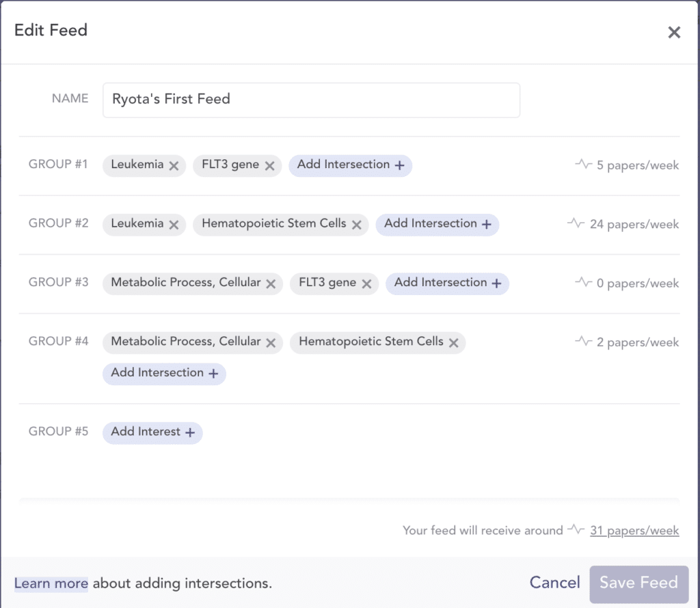Add Intersection to Group #3

[x=447, y=283]
